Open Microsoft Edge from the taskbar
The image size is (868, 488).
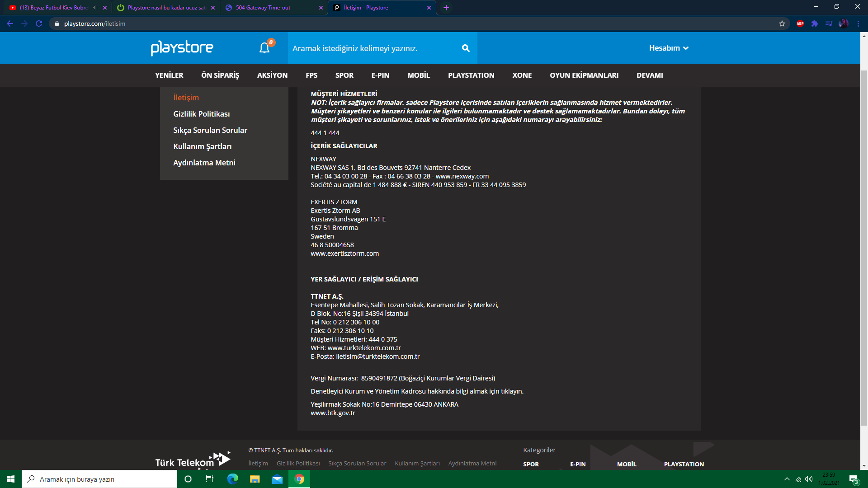233,479
